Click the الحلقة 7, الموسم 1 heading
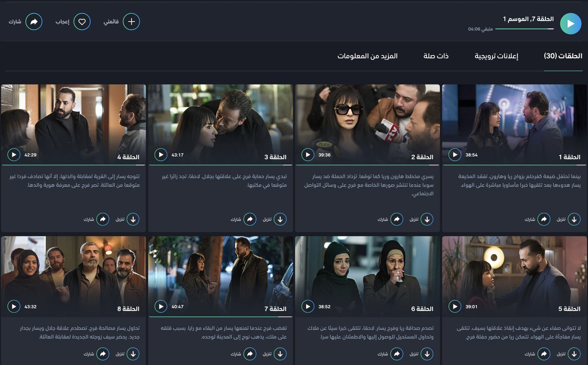Viewport: 588px width, 365px height. pyautogui.click(x=528, y=19)
